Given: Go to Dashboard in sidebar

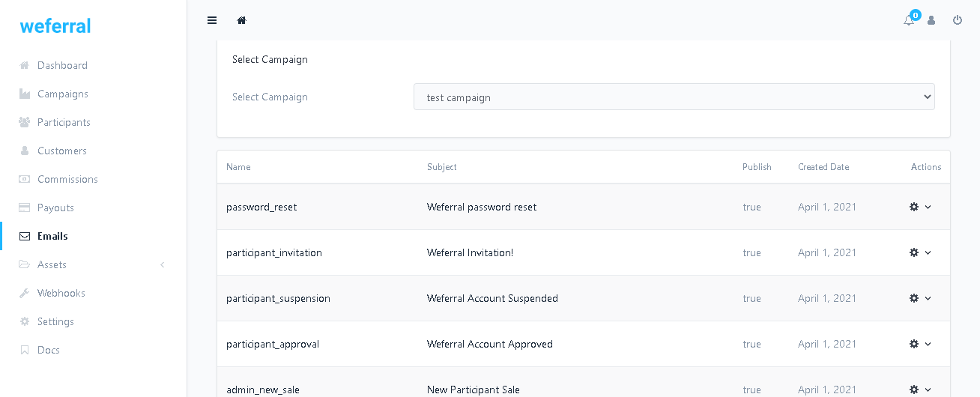Looking at the screenshot, I should click(x=62, y=65).
